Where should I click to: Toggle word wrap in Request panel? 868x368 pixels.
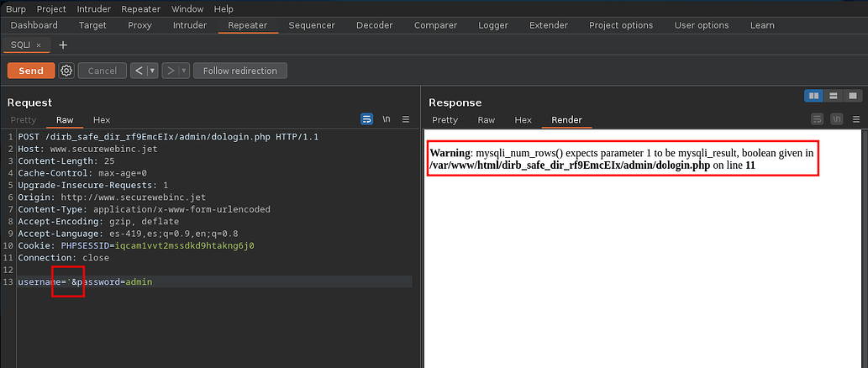click(x=366, y=119)
